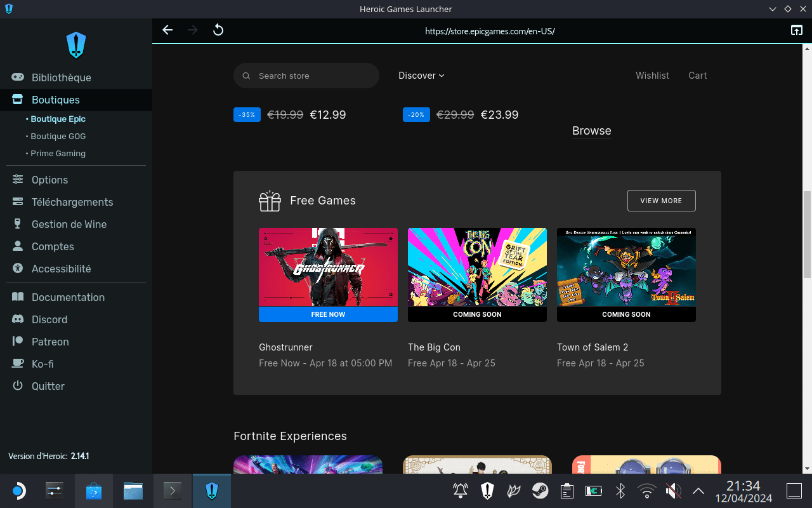
Task: Click the muted volume tray icon
Action: 673,491
